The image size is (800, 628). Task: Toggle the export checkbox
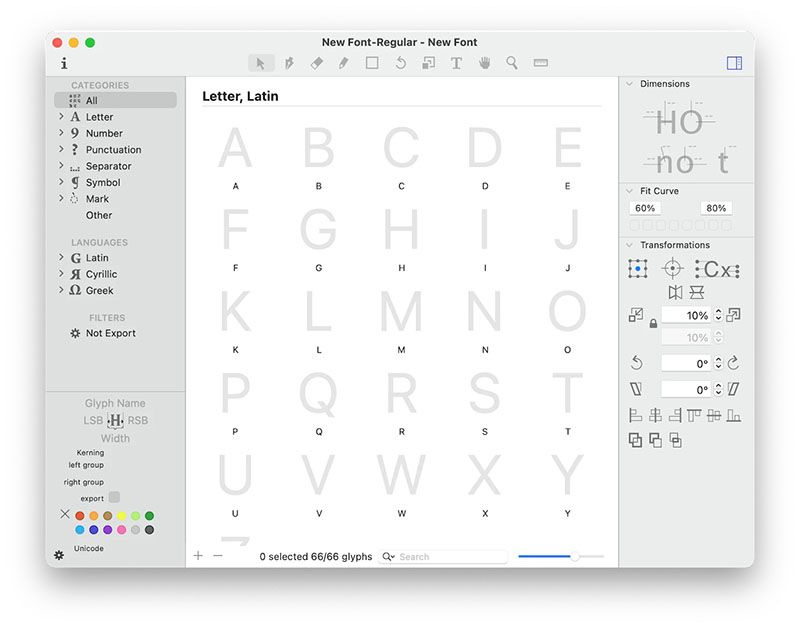click(114, 497)
